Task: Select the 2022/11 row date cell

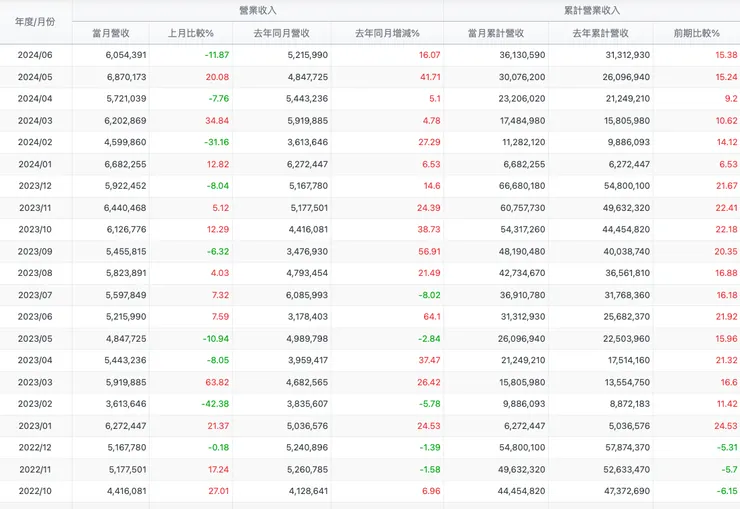Action: pyautogui.click(x=35, y=470)
